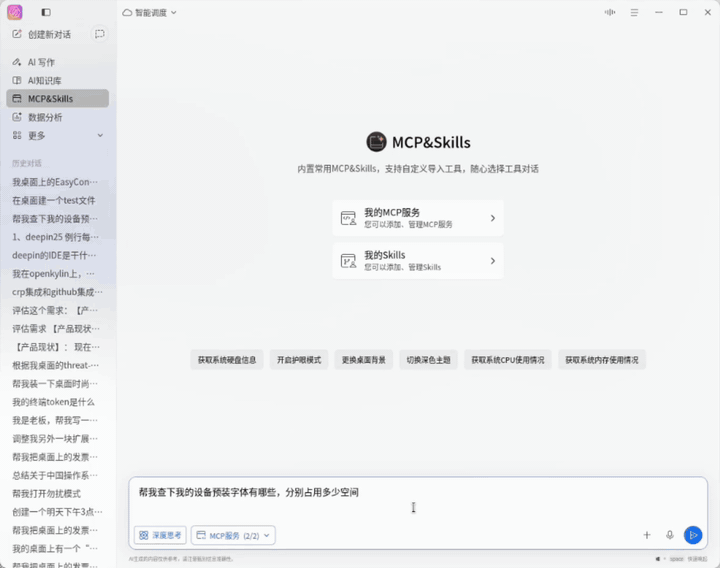Click the plus attachment icon
Image resolution: width=720 pixels, height=568 pixels.
[647, 535]
